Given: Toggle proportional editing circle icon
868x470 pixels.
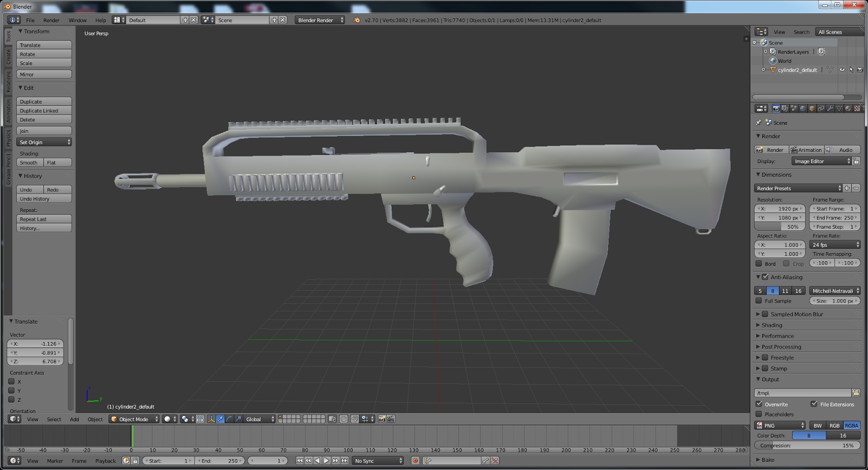Looking at the screenshot, I should tap(343, 419).
